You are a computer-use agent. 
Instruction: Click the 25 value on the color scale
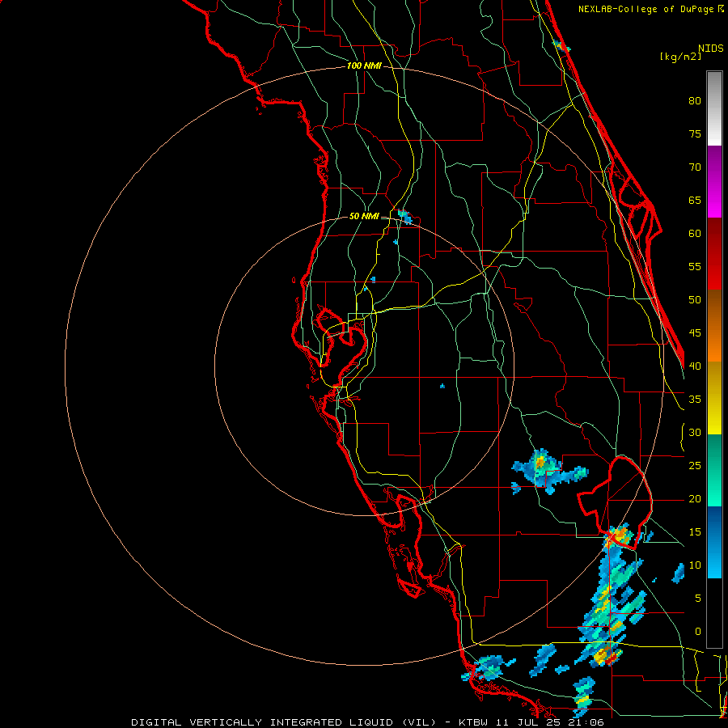[x=695, y=466]
